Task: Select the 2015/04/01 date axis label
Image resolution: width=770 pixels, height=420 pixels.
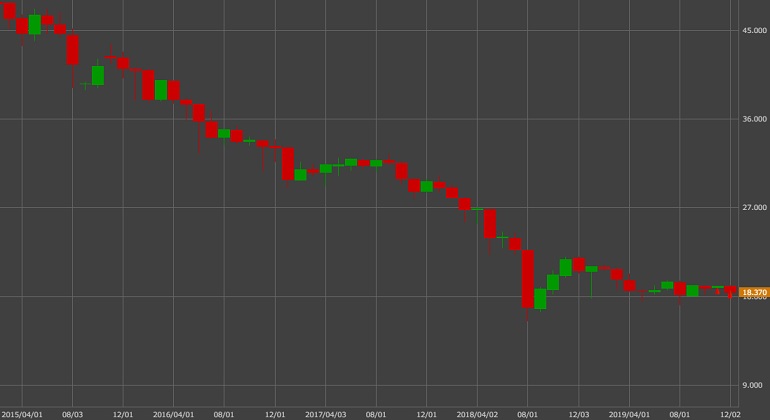Action: point(22,415)
